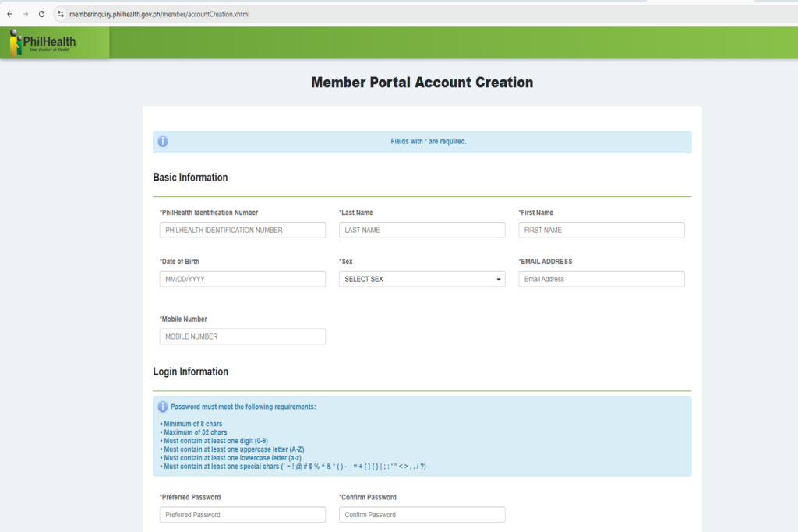Click the 'Minimum of 8 chars' requirement
798x532 pixels.
click(192, 424)
